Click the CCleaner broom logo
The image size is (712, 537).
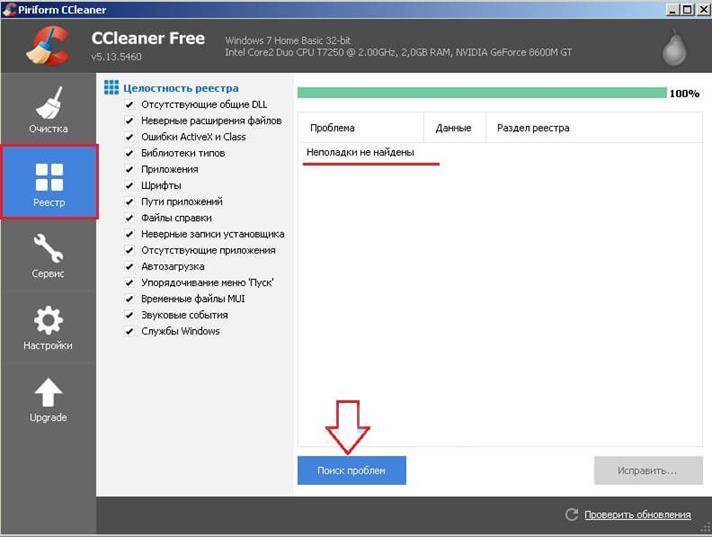coord(48,45)
